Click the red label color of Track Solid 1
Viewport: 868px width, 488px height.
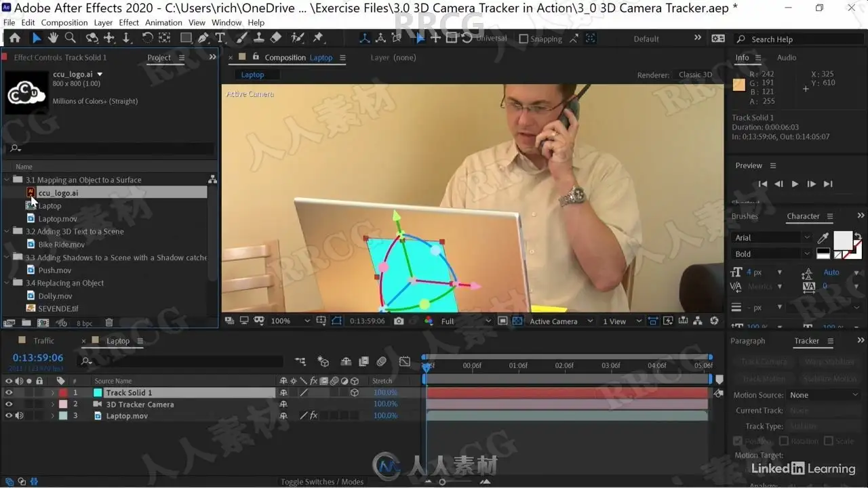coord(63,392)
